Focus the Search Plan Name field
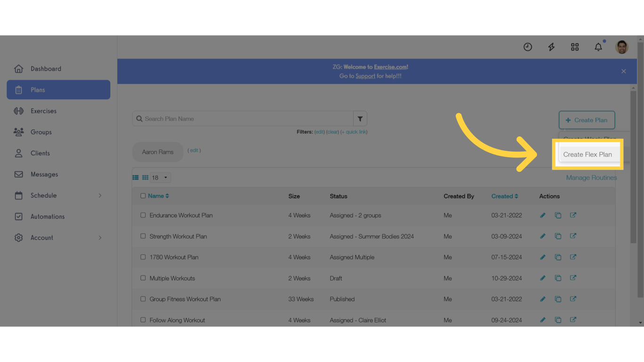The height and width of the screenshot is (362, 644). [243, 119]
